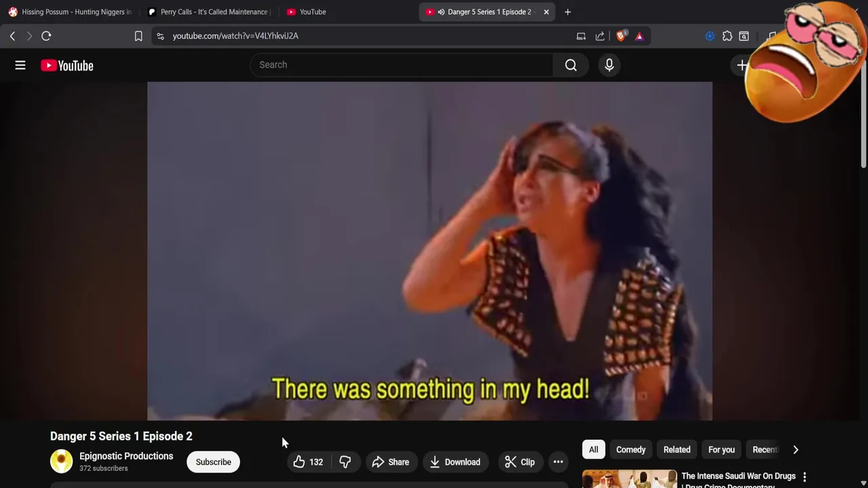Click the Clip button
Screen dimensions: 868x488
click(520, 462)
